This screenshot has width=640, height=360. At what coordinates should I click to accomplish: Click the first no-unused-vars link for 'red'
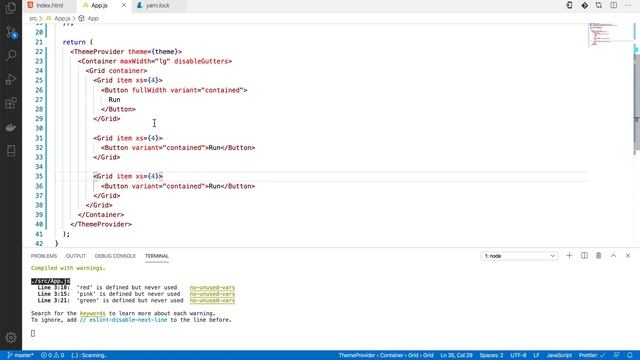(x=212, y=287)
